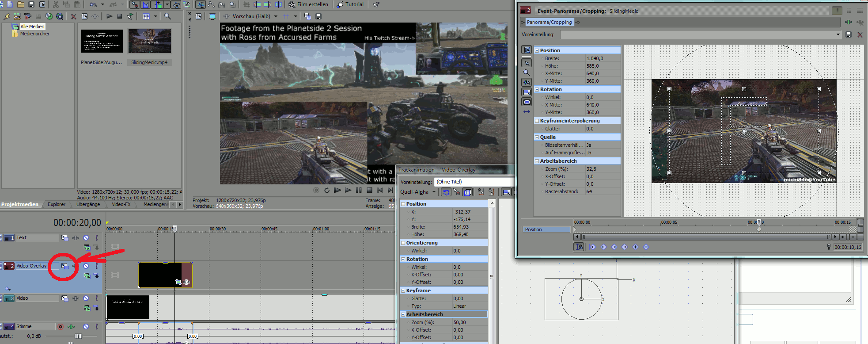Collapse the Arbeitsbereich group in Panorama/Cropping
The image size is (868, 344).
coord(537,161)
